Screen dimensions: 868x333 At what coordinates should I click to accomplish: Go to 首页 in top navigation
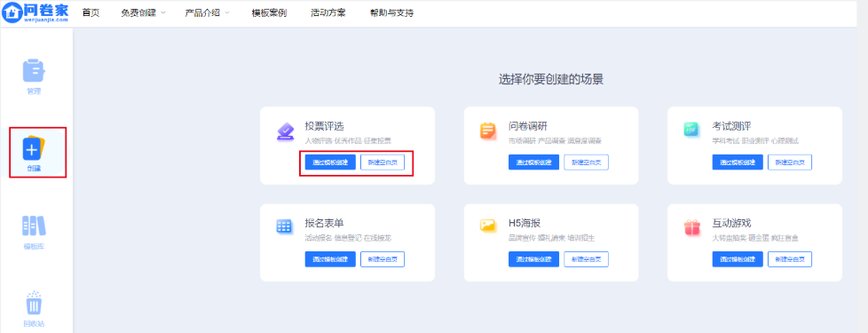[x=91, y=13]
